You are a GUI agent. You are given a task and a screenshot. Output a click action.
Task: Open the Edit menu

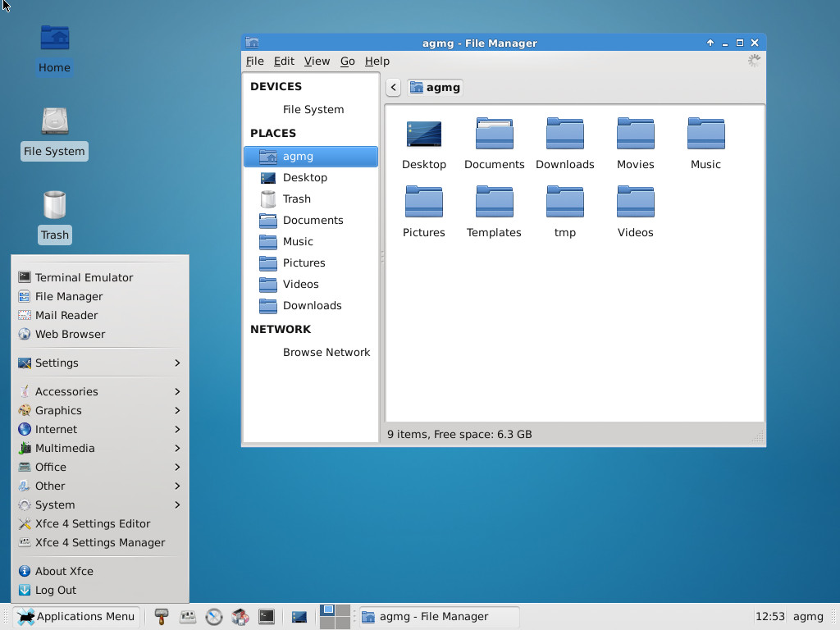click(284, 61)
